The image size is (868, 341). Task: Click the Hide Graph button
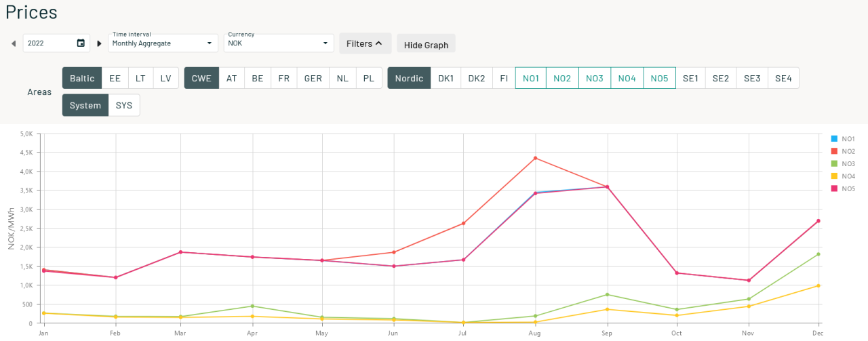point(426,45)
